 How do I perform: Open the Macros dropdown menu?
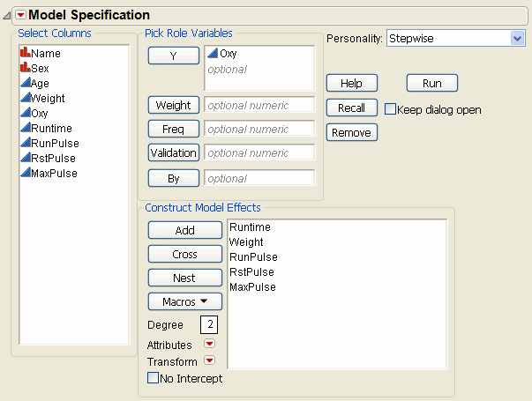[184, 301]
